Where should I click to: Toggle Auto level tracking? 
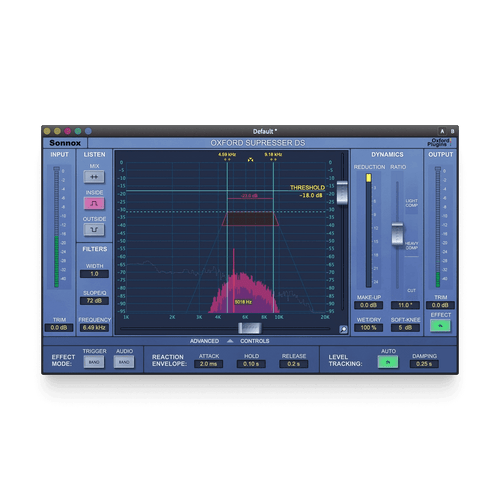tap(388, 362)
